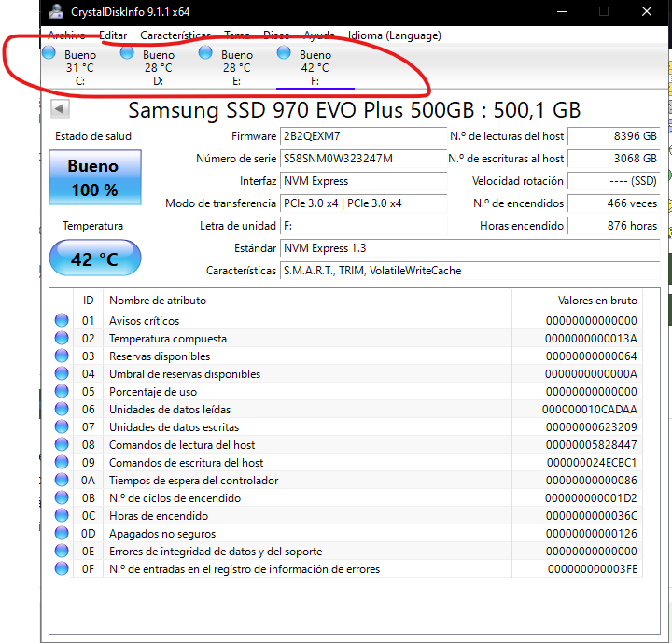Click status orb of attribute 0B ciclos de encendido

click(62, 497)
